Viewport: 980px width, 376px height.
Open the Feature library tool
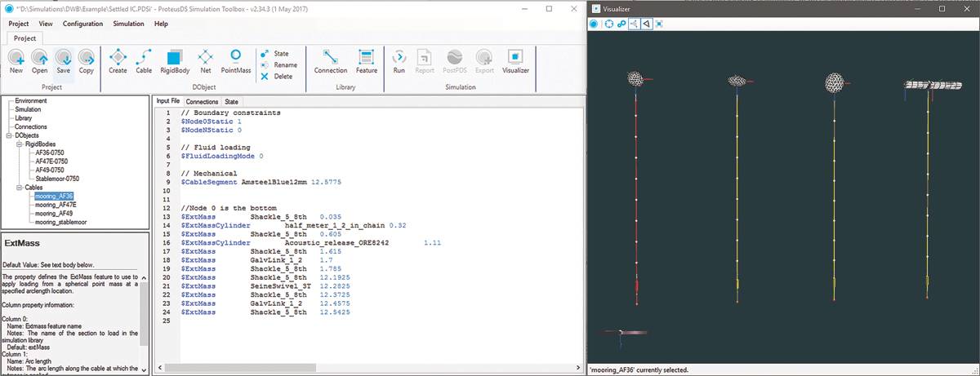tap(367, 62)
